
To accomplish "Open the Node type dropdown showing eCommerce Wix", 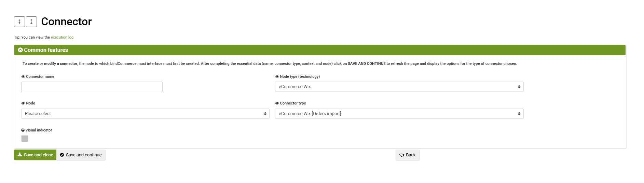I will click(x=399, y=87).
